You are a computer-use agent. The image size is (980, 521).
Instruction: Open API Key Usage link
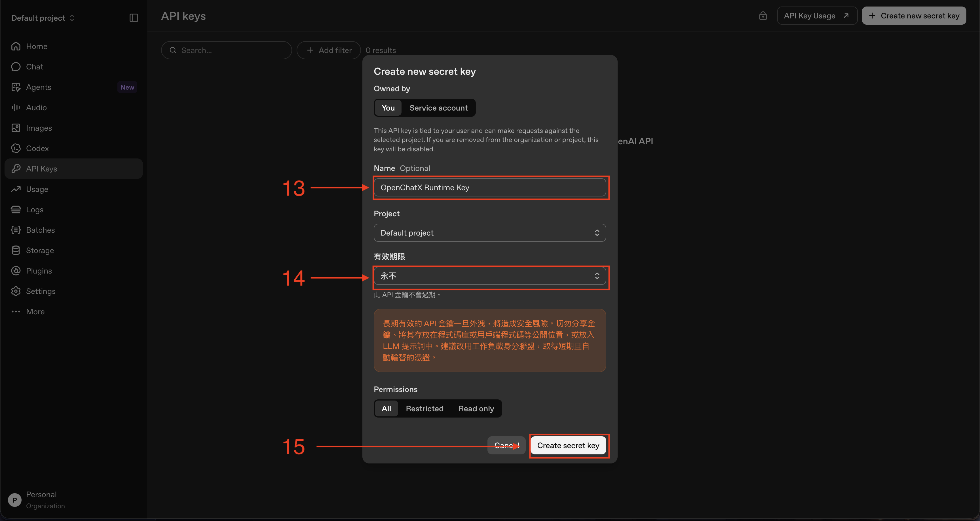[817, 16]
